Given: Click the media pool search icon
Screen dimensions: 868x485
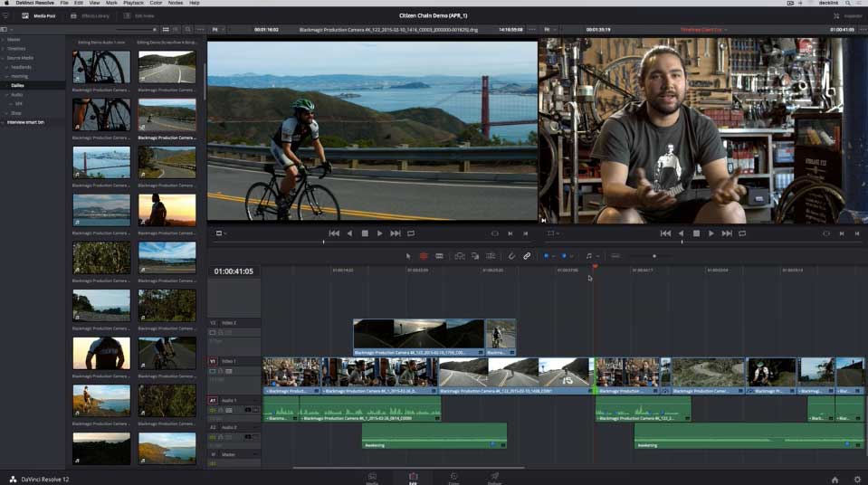Looking at the screenshot, I should tap(188, 29).
